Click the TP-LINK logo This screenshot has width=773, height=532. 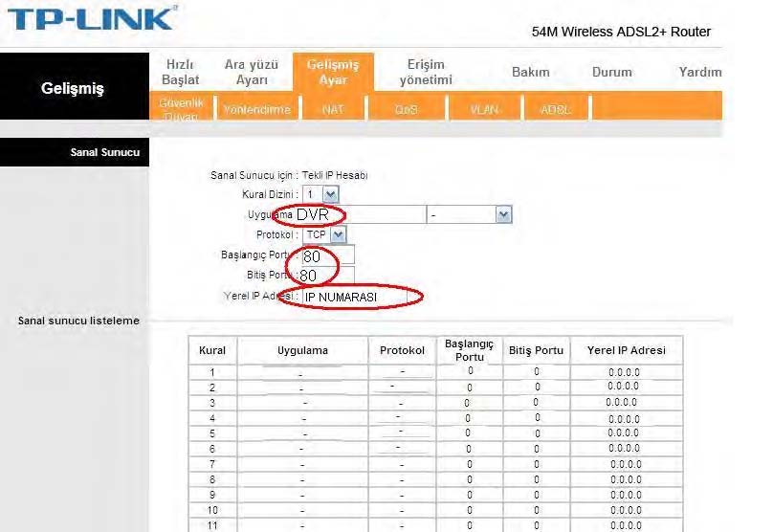pyautogui.click(x=92, y=18)
